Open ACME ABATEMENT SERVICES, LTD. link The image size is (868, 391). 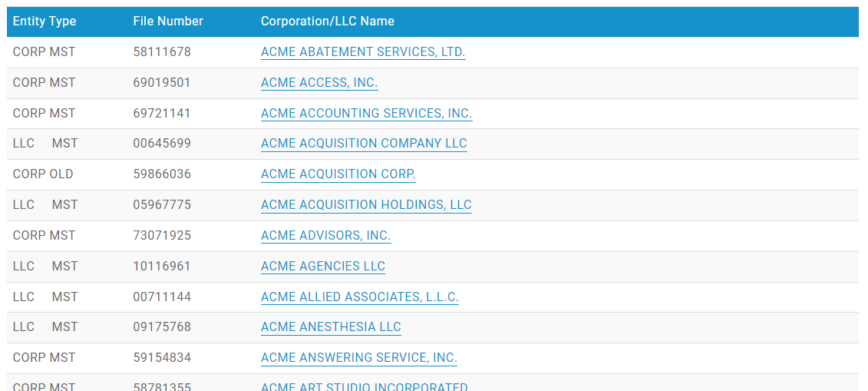point(363,52)
